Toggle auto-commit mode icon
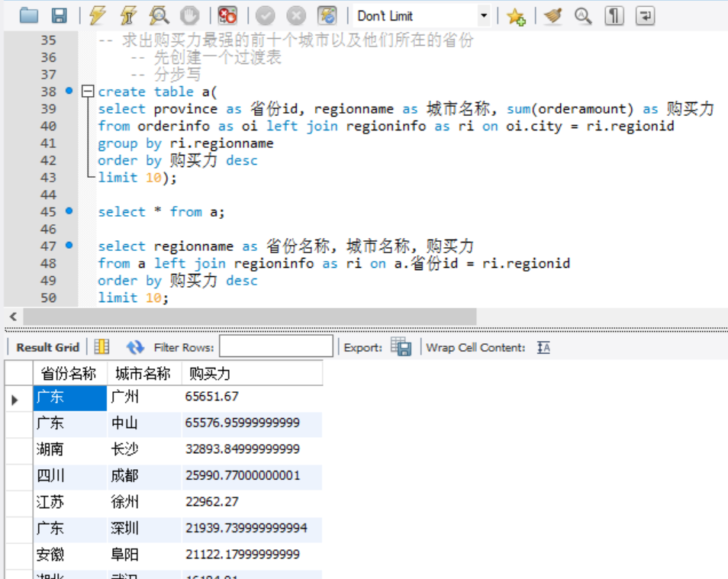This screenshot has width=728, height=579. (327, 16)
